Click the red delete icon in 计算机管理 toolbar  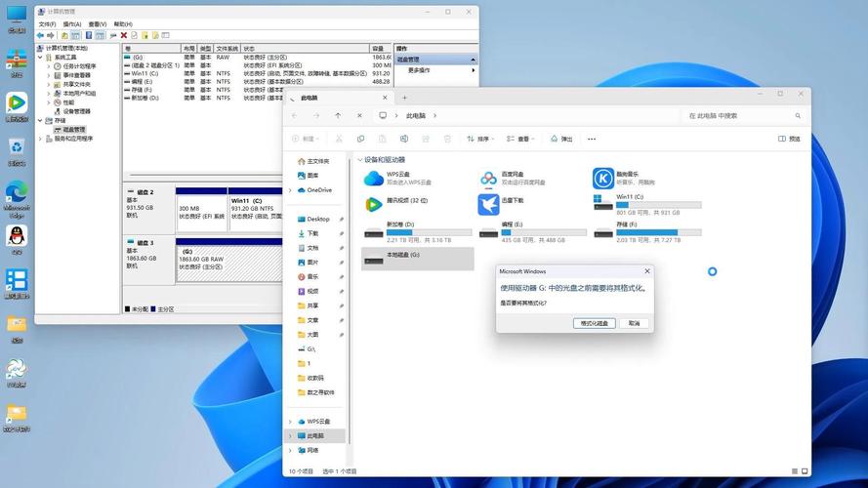point(124,35)
